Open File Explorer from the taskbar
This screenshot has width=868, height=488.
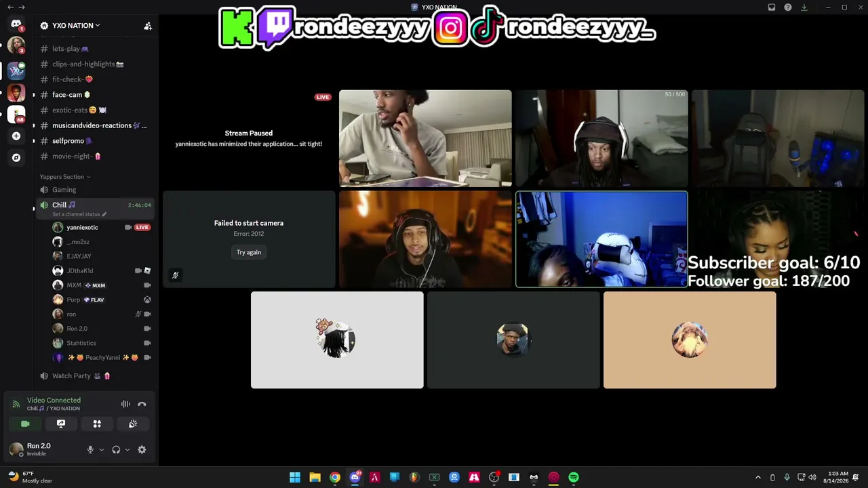(x=315, y=477)
